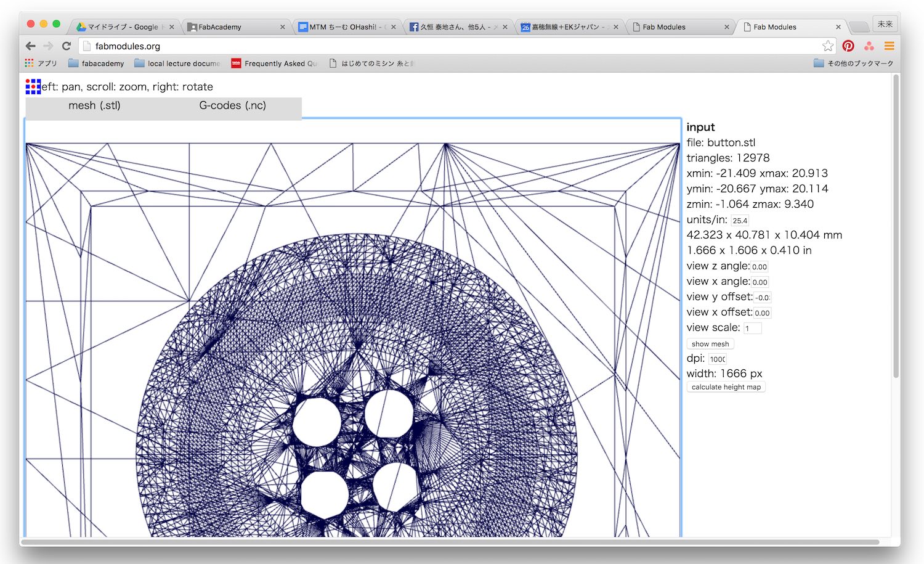This screenshot has width=924, height=564.
Task: Close the FabAcademy tab
Action: pyautogui.click(x=283, y=27)
